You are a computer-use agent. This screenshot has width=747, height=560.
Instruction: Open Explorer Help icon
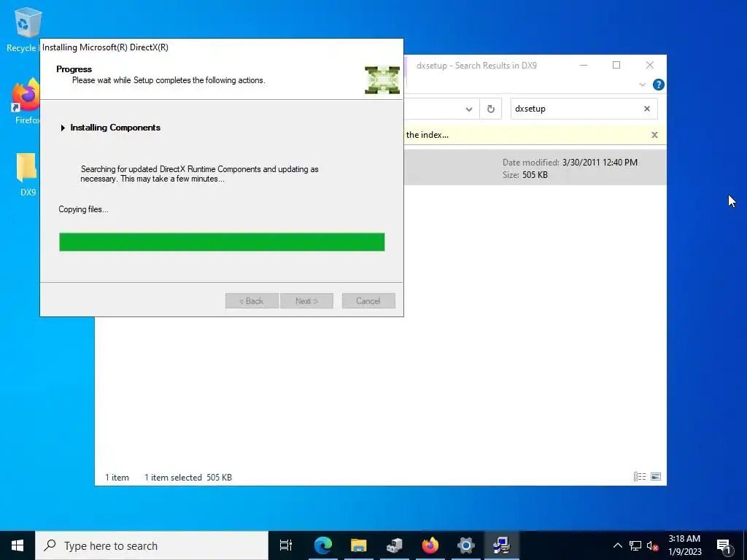click(x=659, y=85)
